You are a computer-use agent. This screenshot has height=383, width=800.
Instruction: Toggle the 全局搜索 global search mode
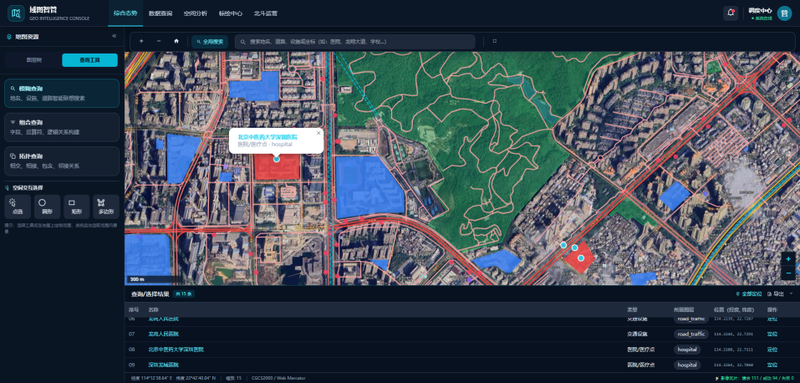[210, 42]
